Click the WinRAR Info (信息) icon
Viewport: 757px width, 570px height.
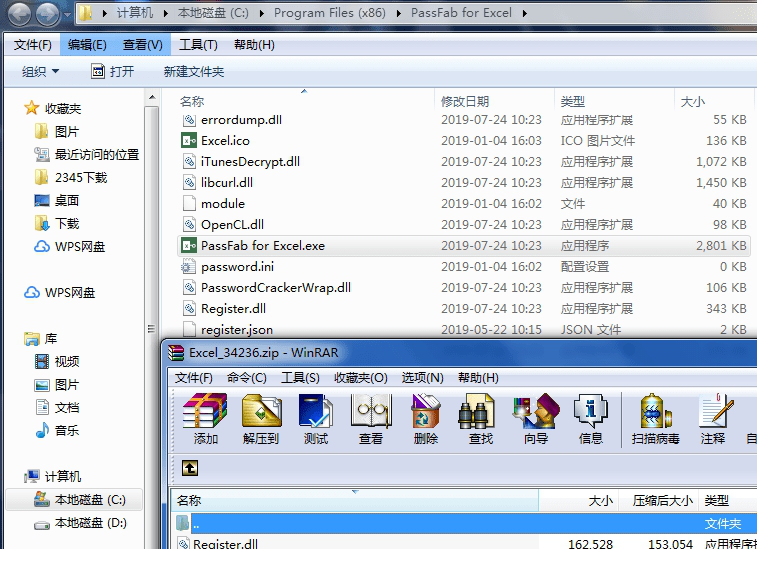[590, 412]
